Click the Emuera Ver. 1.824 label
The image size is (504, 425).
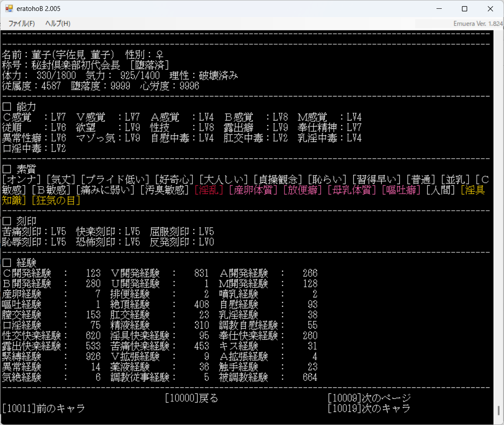point(478,24)
